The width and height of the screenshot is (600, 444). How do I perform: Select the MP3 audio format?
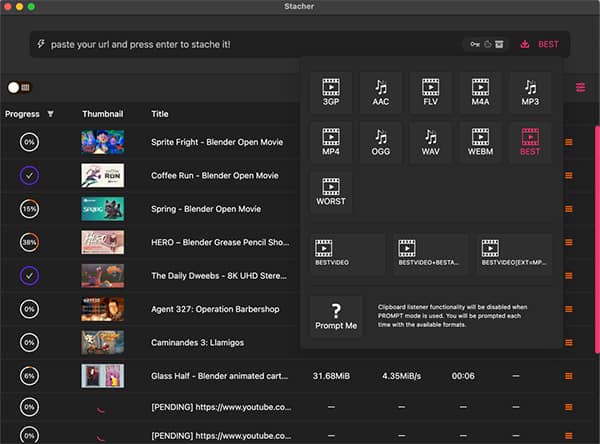(530, 92)
